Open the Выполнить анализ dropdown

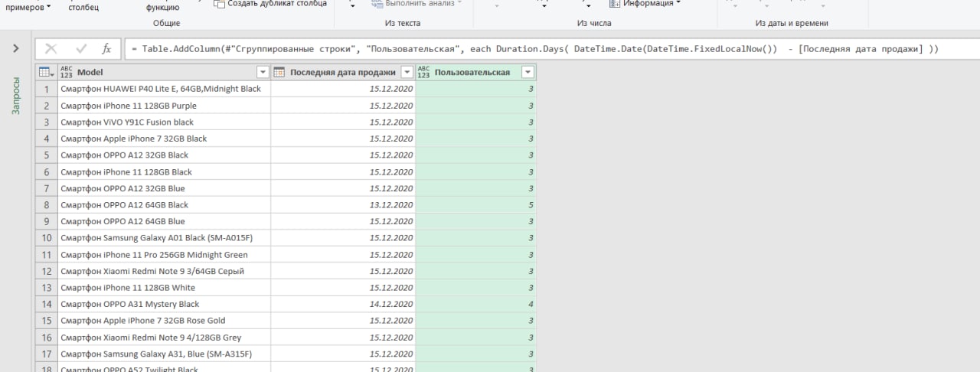coord(459,3)
